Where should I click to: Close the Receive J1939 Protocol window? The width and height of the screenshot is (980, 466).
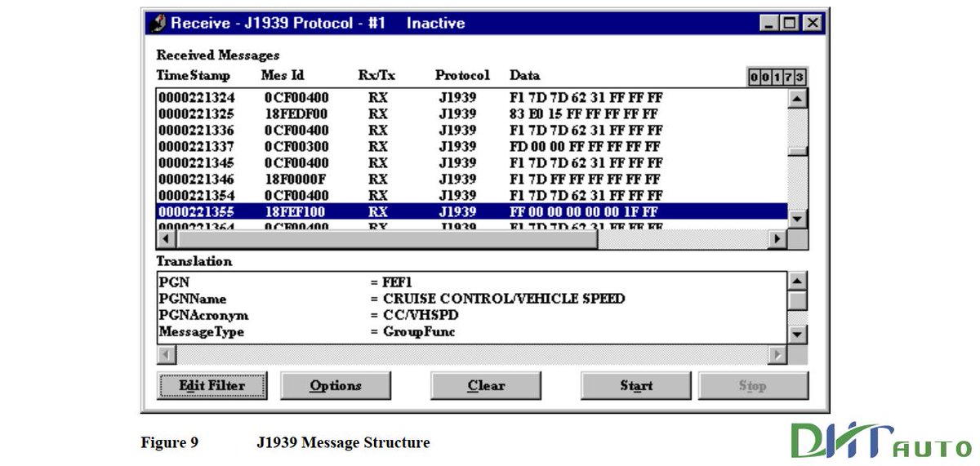pos(811,24)
